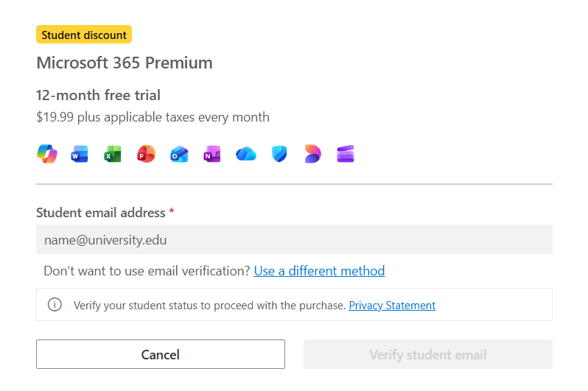Image resolution: width=588 pixels, height=391 pixels.
Task: Select the Defender shield icon
Action: [279, 155]
